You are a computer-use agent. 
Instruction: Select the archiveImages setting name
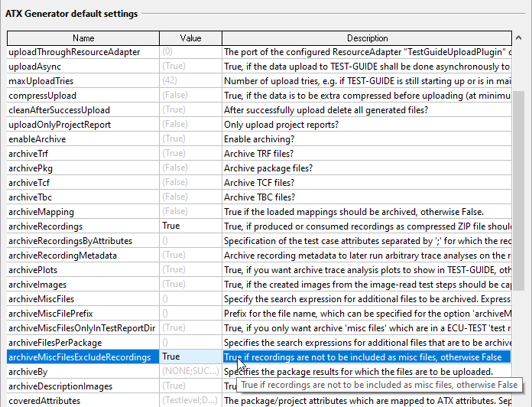(x=37, y=285)
